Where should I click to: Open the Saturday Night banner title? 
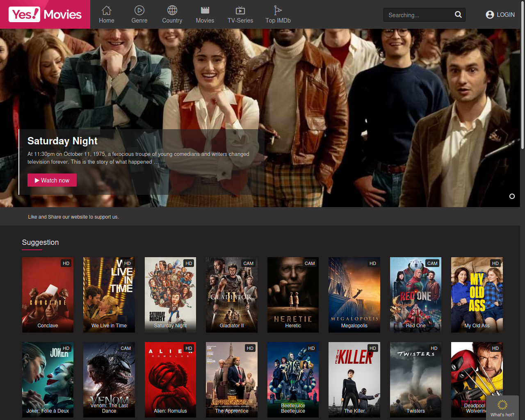[62, 141]
